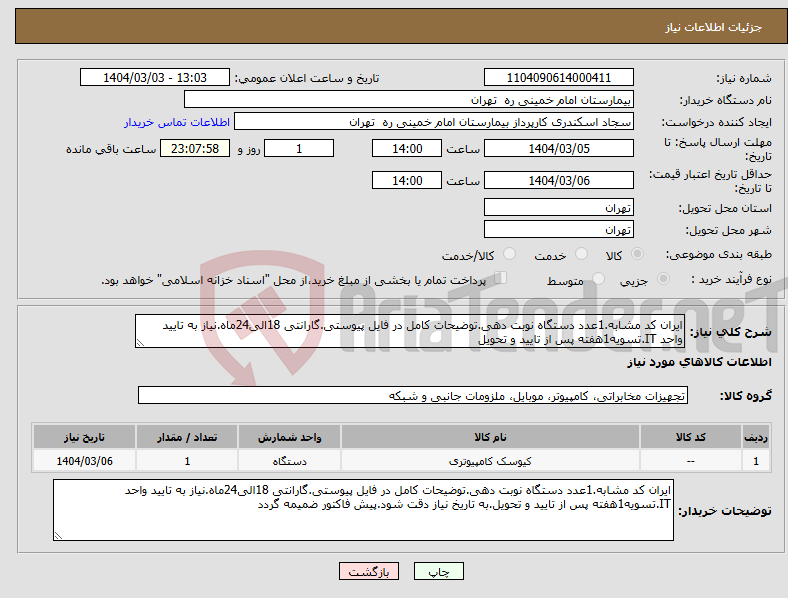Click the requester field سجاد اسکندری
The image size is (788, 598).
[x=434, y=122]
